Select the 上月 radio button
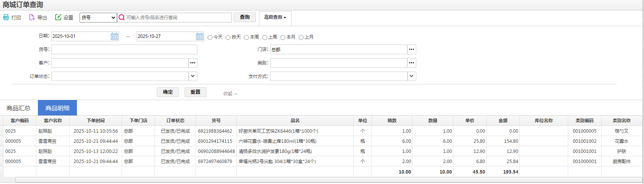 [301, 37]
